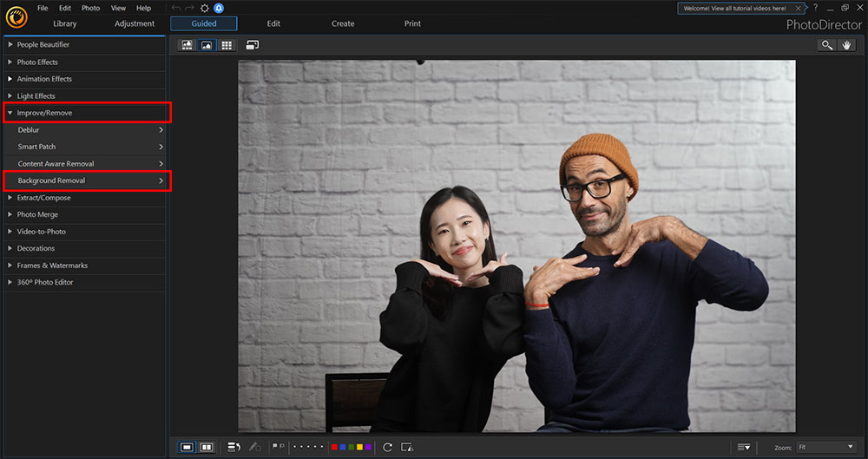Click the redo arrow icon
This screenshot has width=868, height=459.
(x=190, y=8)
